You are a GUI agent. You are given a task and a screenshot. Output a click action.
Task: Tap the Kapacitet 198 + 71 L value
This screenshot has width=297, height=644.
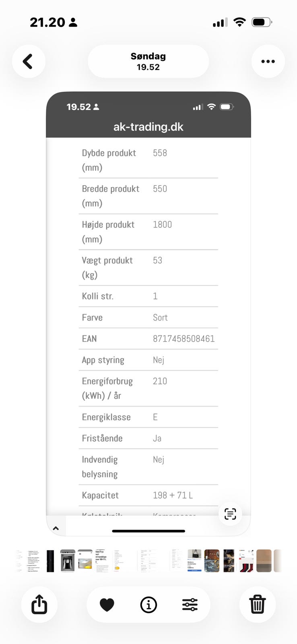173,495
